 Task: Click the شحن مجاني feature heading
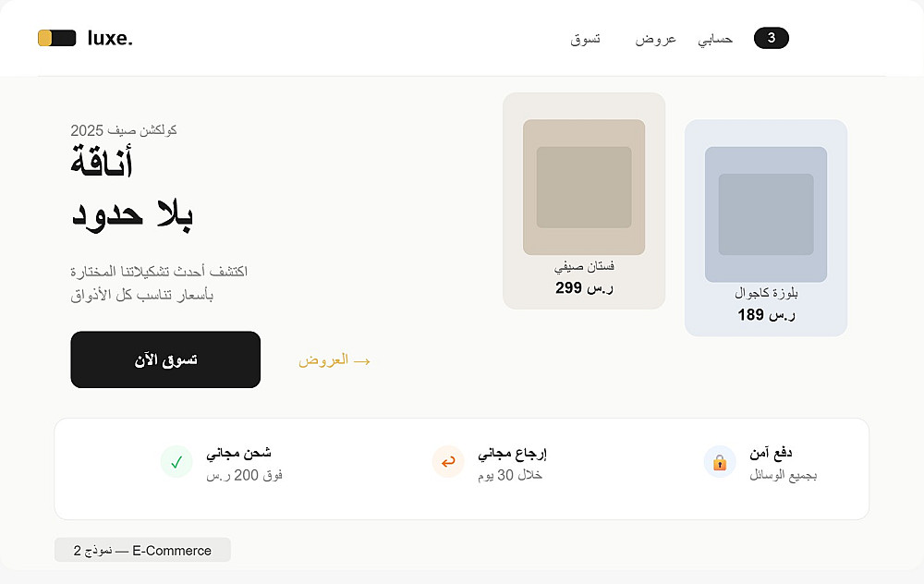pyautogui.click(x=238, y=453)
